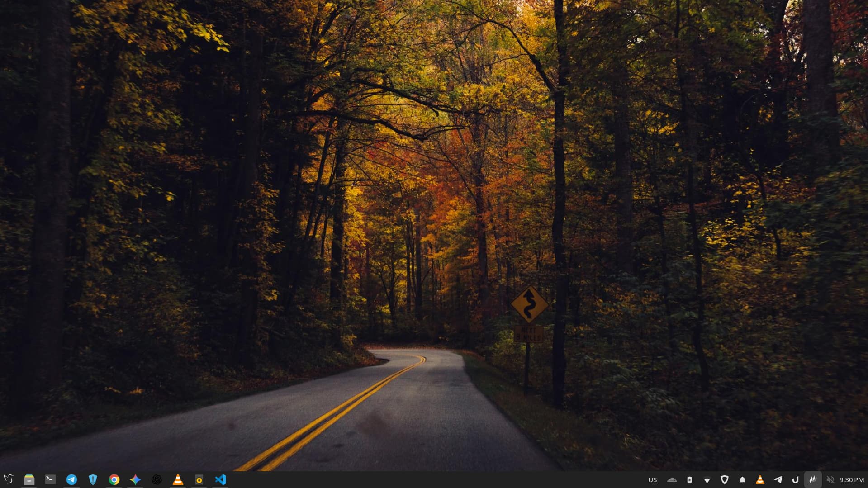868x488 pixels.
Task: Open Telegram from the taskbar launcher
Action: (71, 479)
